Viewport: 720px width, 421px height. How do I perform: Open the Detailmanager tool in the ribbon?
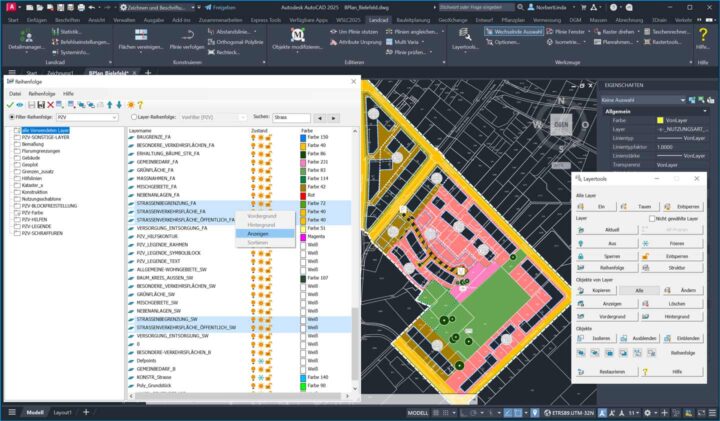click(x=26, y=39)
